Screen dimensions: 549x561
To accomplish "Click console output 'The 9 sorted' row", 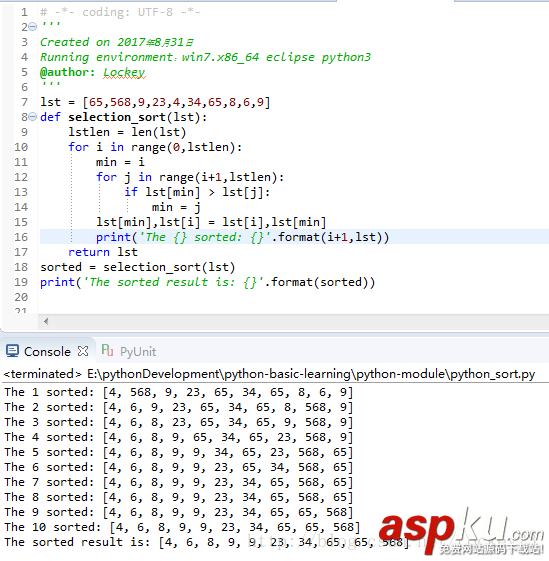I will pyautogui.click(x=179, y=513).
